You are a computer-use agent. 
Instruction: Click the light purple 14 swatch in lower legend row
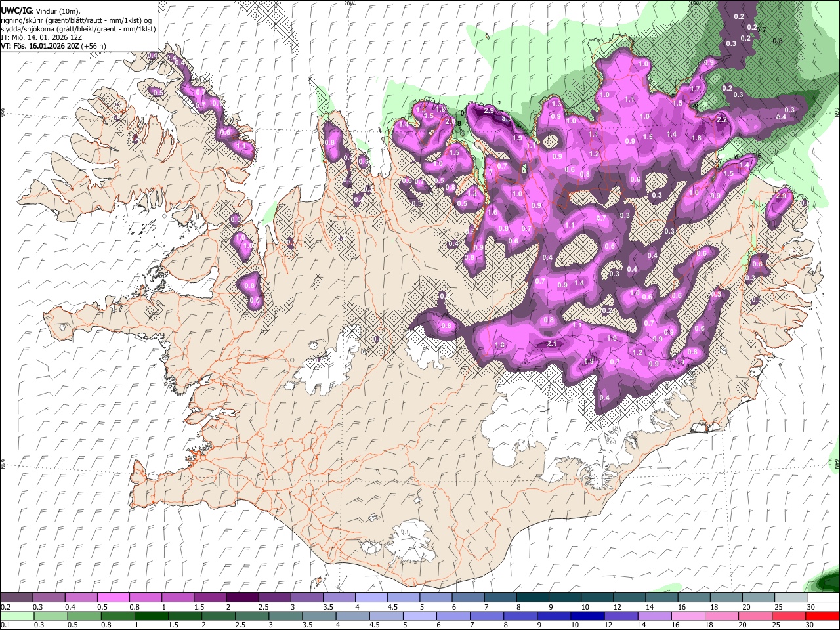tap(655, 616)
